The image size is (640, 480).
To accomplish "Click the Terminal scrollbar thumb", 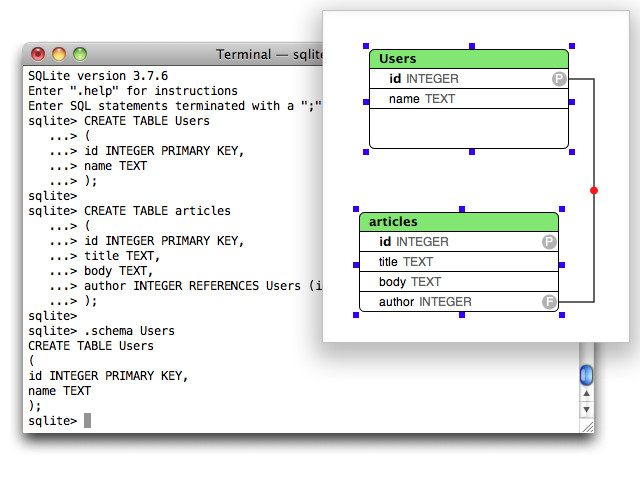I will point(587,375).
